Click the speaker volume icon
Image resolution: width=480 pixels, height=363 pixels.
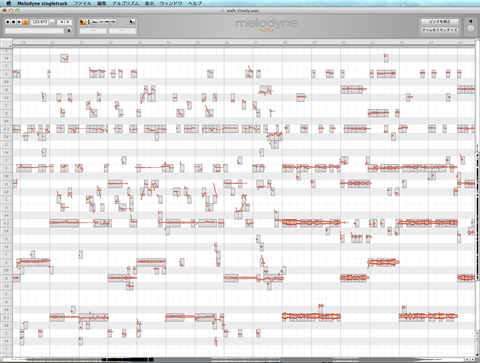pyautogui.click(x=470, y=21)
